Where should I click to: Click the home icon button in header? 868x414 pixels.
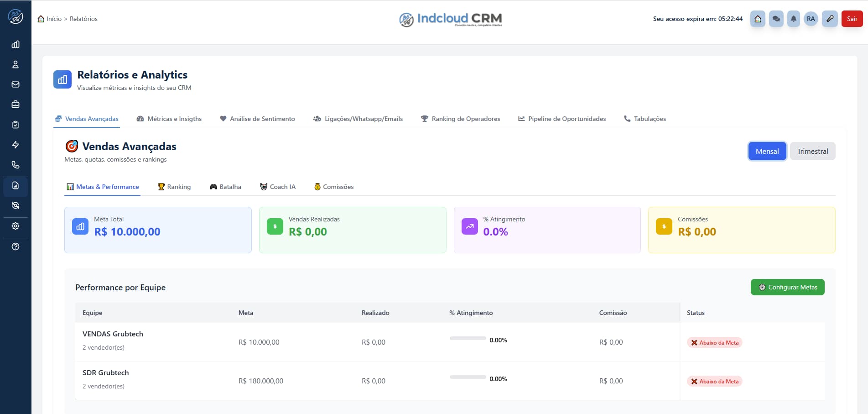(758, 19)
